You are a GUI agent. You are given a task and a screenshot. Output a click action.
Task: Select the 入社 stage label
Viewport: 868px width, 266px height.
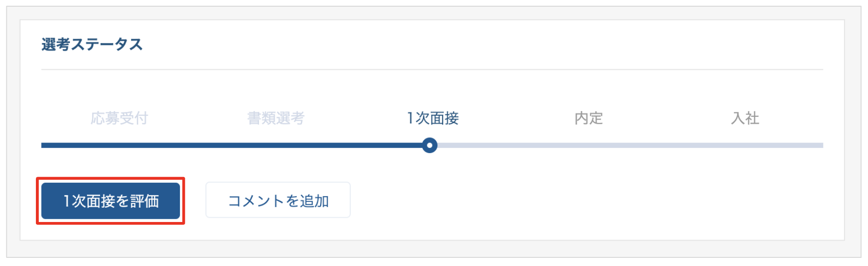point(745,118)
